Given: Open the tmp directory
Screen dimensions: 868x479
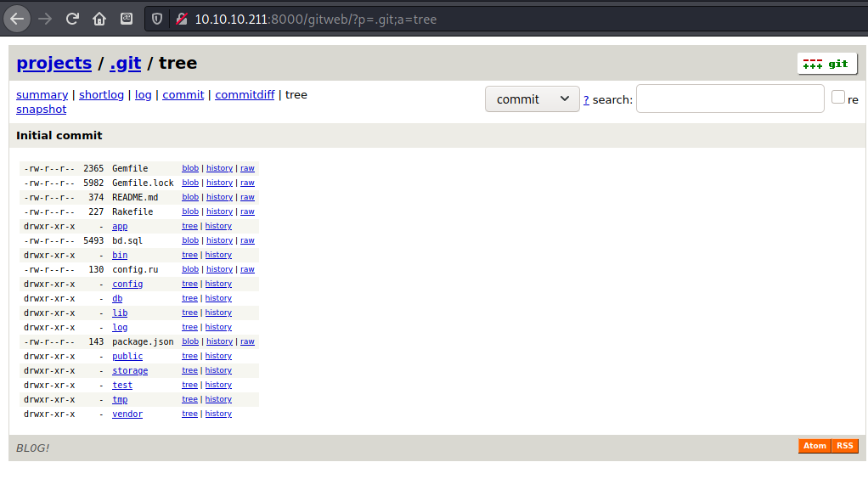Looking at the screenshot, I should click(120, 399).
